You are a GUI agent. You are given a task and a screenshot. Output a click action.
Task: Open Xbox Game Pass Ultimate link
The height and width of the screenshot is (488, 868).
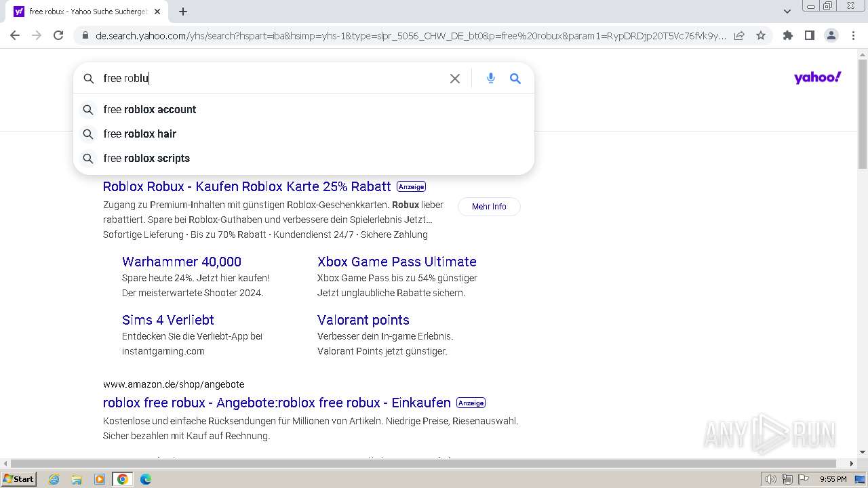pos(397,262)
